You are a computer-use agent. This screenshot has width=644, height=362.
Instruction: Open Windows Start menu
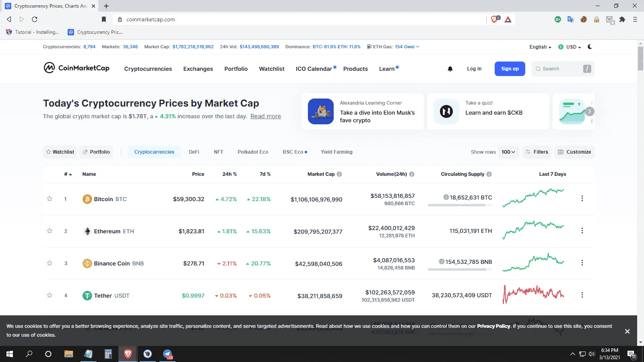10,354
